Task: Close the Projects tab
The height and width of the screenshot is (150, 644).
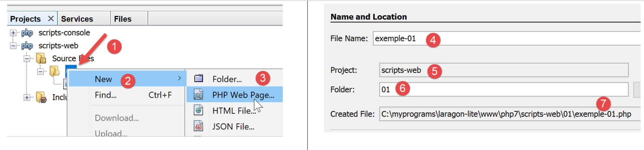Action: 51,18
